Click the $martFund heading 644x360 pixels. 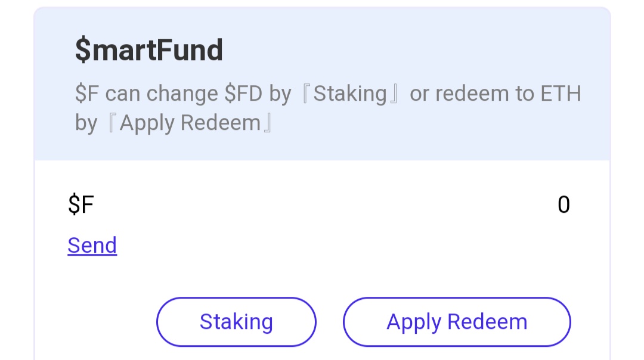pyautogui.click(x=149, y=50)
